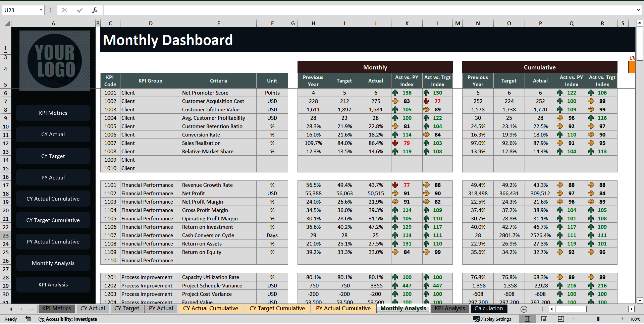Switch to Page Layout view icon

pos(544,319)
